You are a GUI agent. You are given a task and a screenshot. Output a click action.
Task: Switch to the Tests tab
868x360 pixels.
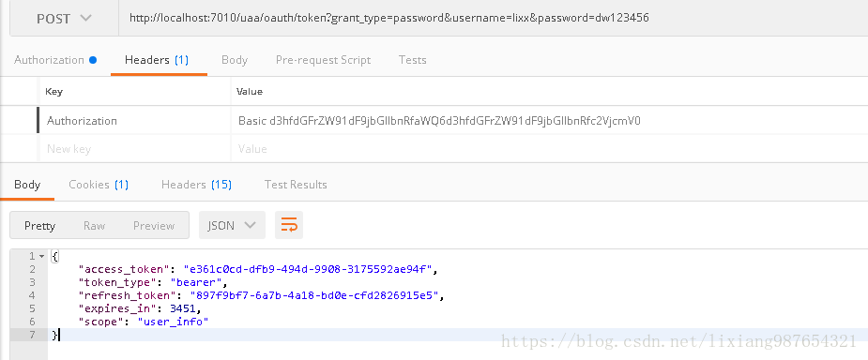[412, 60]
